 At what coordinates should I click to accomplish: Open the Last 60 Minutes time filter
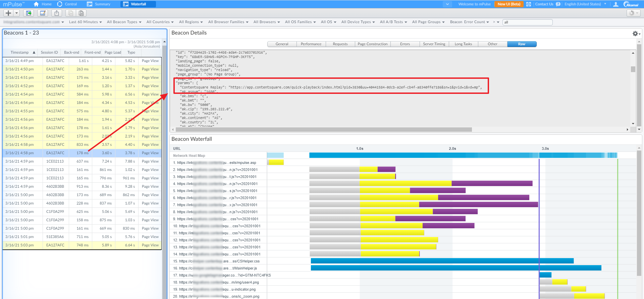(85, 22)
